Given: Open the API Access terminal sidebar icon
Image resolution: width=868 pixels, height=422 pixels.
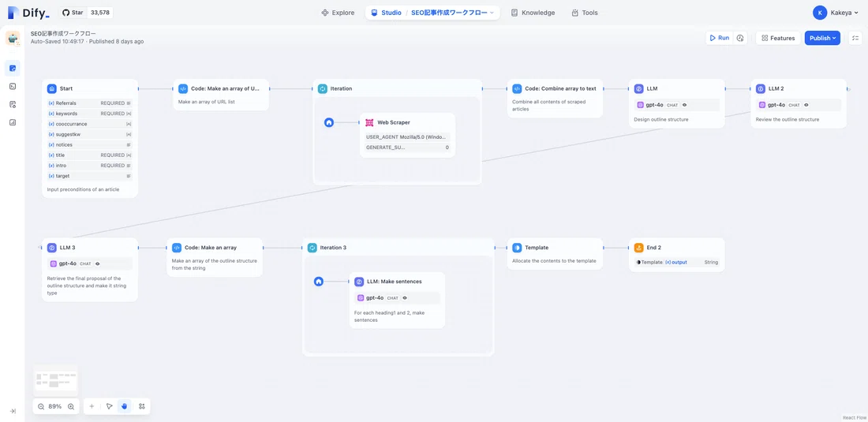Looking at the screenshot, I should pyautogui.click(x=13, y=86).
